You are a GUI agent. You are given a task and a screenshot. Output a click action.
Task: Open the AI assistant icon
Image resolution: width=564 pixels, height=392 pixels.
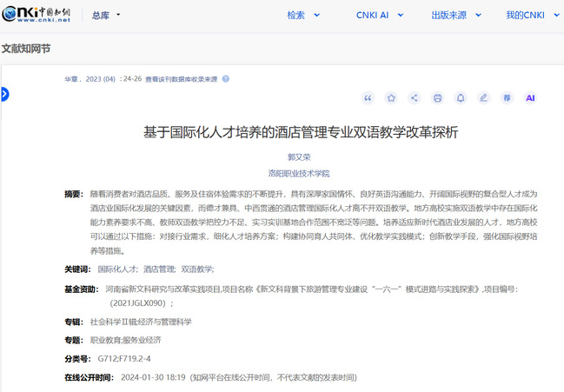point(530,98)
